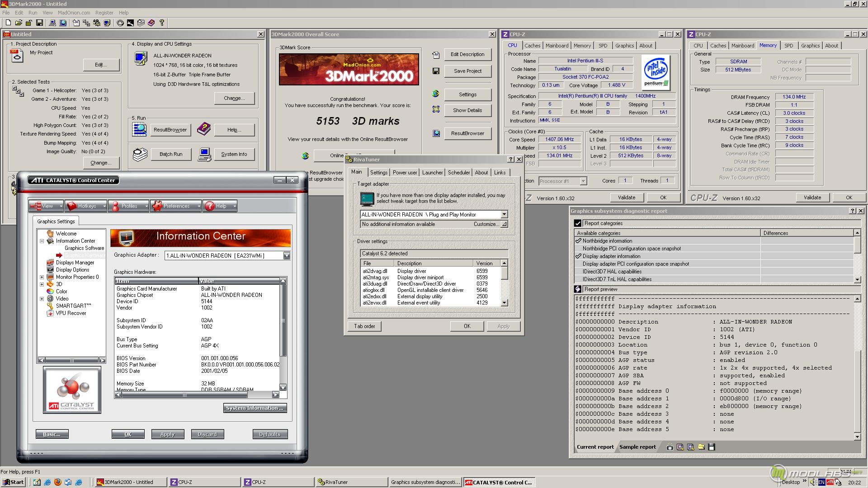This screenshot has width=868, height=488.
Task: Click Tab order button in RivaTuner
Action: tap(364, 326)
